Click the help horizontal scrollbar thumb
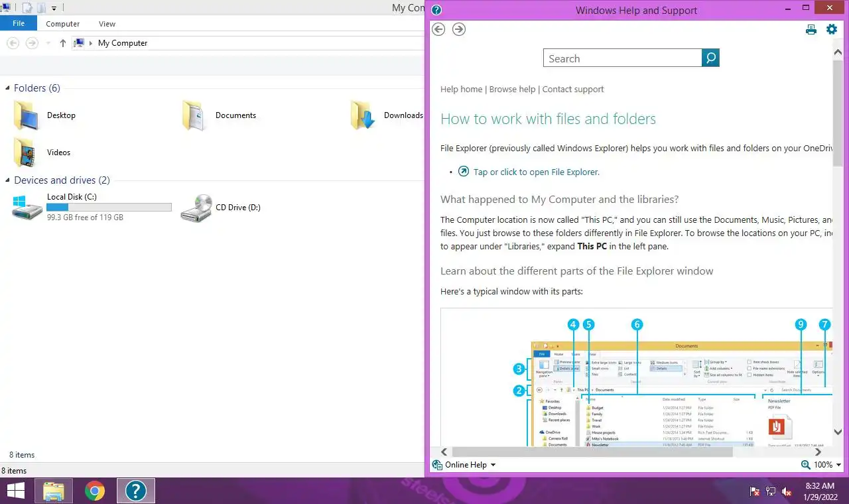Image resolution: width=849 pixels, height=504 pixels. [x=592, y=452]
